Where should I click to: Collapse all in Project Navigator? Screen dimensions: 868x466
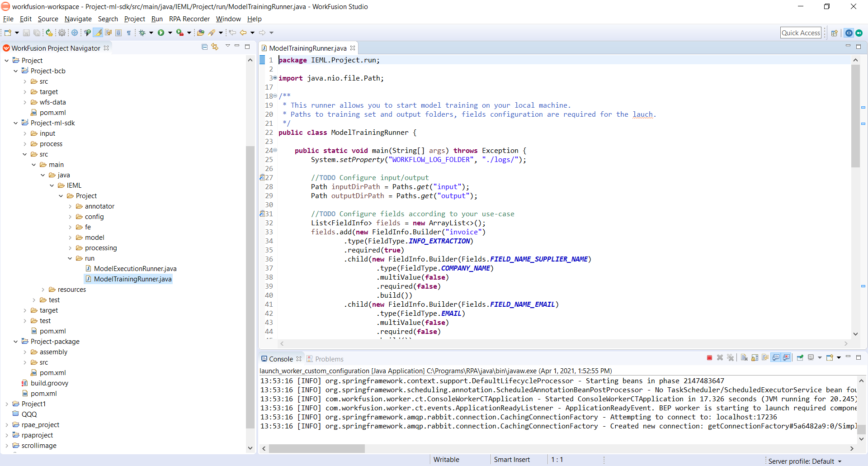click(x=204, y=47)
